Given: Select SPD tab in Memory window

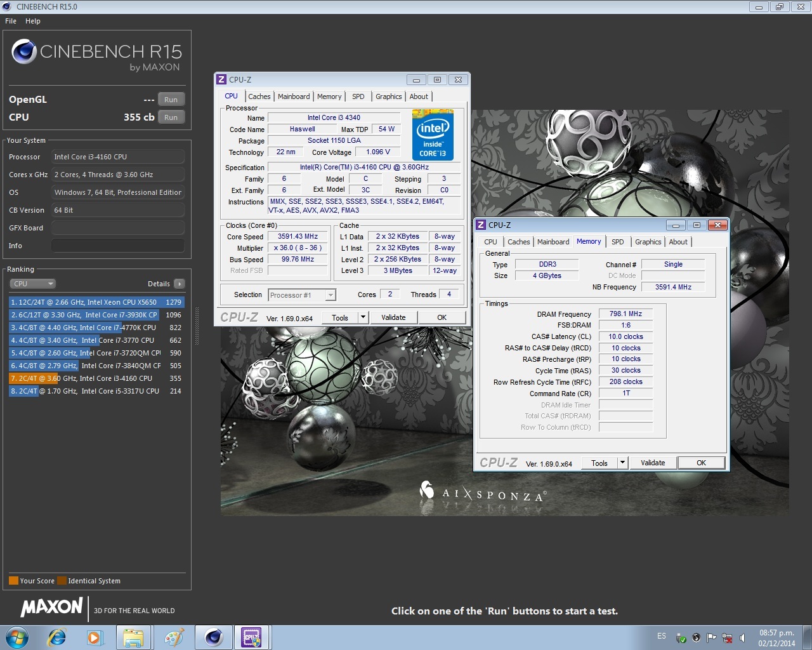Looking at the screenshot, I should pos(618,242).
